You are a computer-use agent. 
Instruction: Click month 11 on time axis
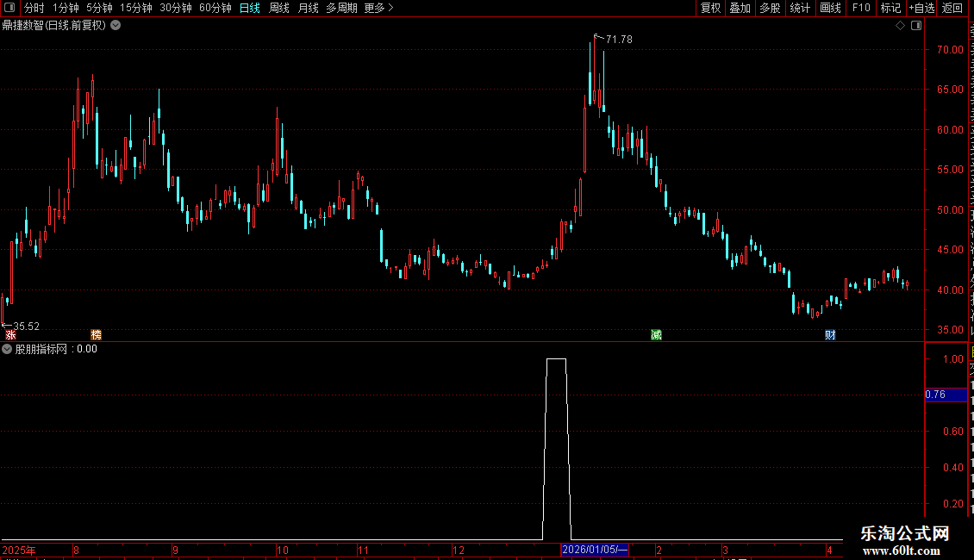click(364, 550)
